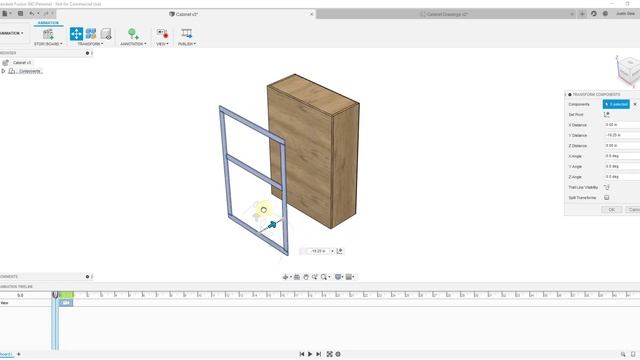Add a new storyboard with plus
This screenshot has width=640, height=360.
point(18,354)
